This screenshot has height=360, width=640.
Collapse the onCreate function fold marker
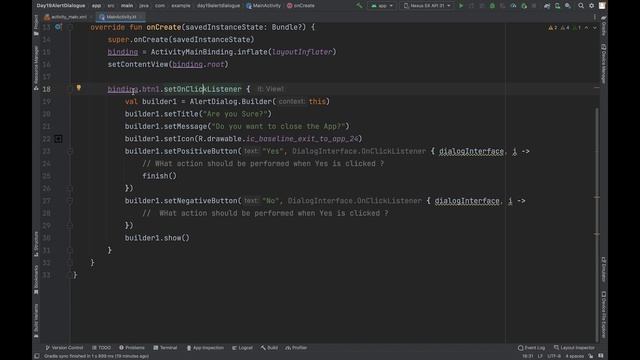(x=70, y=27)
